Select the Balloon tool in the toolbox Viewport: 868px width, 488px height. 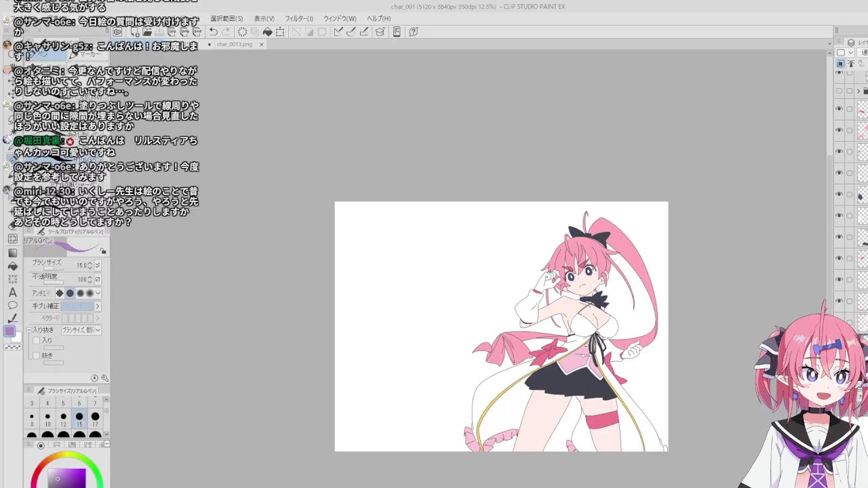click(12, 305)
